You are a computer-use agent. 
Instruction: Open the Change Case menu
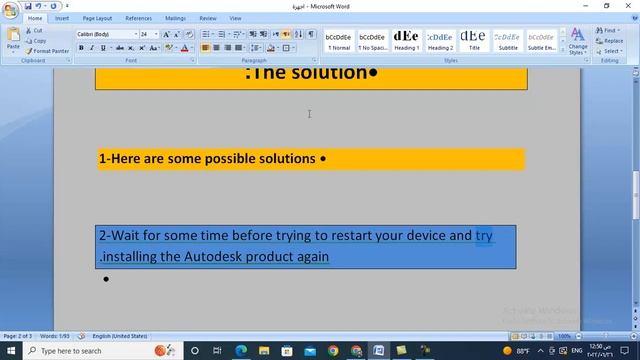click(x=154, y=48)
